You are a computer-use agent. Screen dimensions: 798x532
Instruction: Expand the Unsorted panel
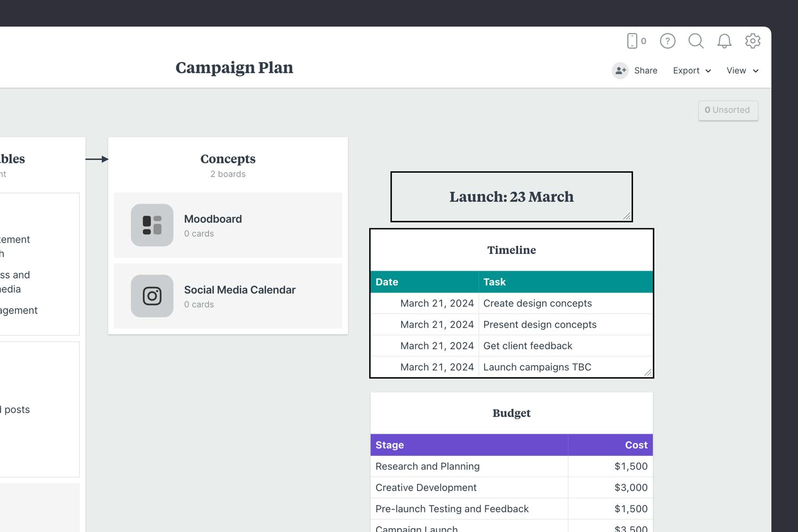(728, 110)
